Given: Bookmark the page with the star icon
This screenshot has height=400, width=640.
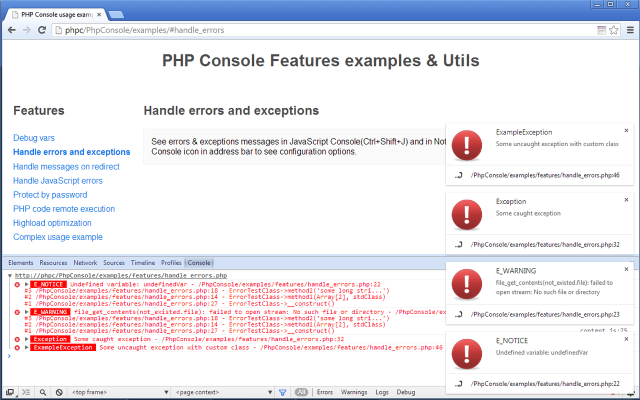Looking at the screenshot, I should pos(613,30).
